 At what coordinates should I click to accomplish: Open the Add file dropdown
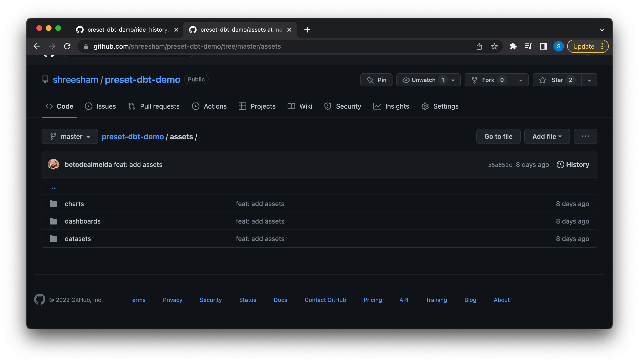click(547, 136)
